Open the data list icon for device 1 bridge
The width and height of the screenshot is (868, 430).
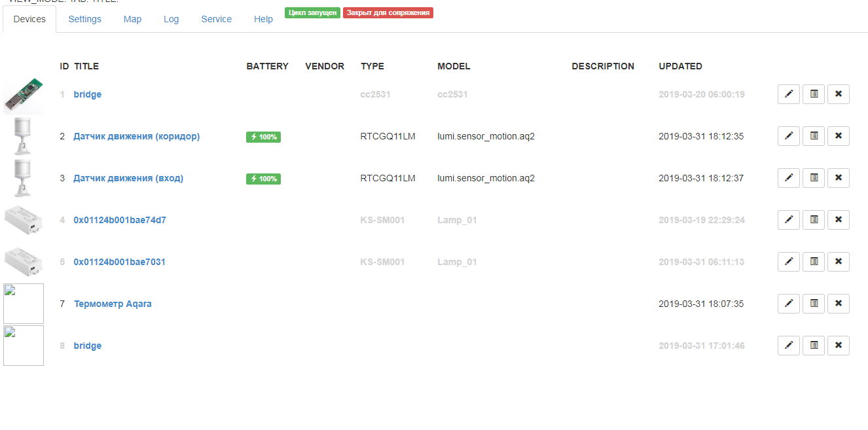[x=814, y=94]
